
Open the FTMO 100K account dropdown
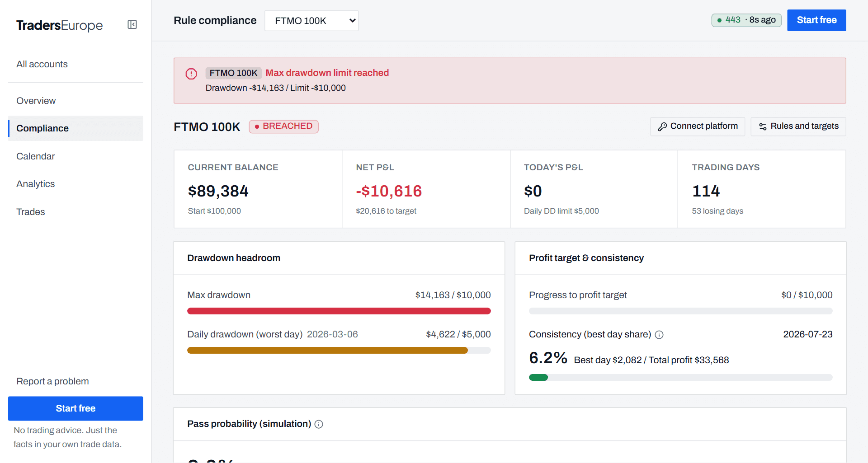pos(311,21)
